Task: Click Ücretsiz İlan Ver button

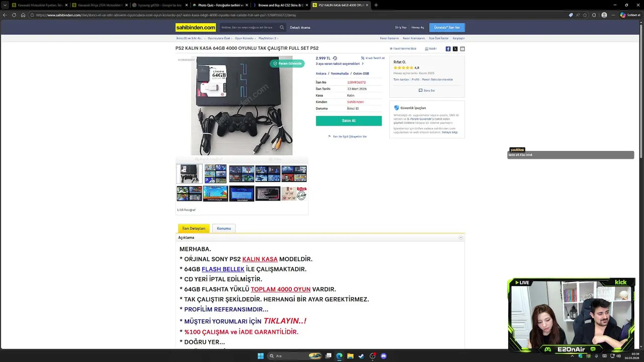Action: [447, 28]
